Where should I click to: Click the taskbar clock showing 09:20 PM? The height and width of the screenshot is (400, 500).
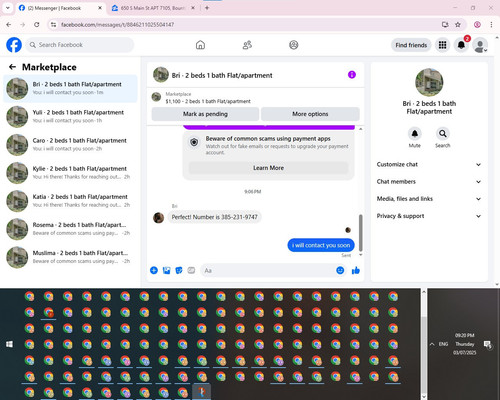[x=464, y=344]
